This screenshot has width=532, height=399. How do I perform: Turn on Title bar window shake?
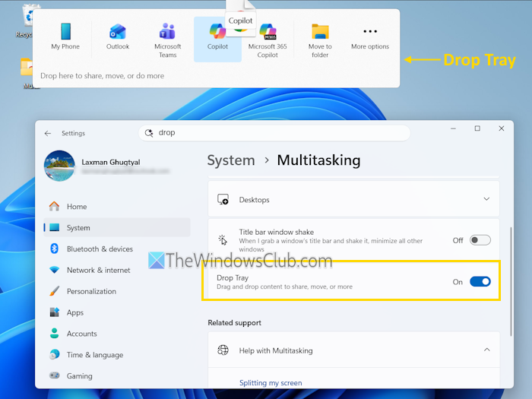[480, 240]
